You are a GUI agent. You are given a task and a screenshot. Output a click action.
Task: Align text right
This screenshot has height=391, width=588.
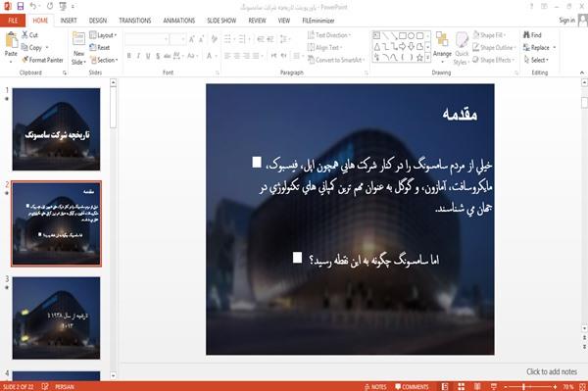246,56
